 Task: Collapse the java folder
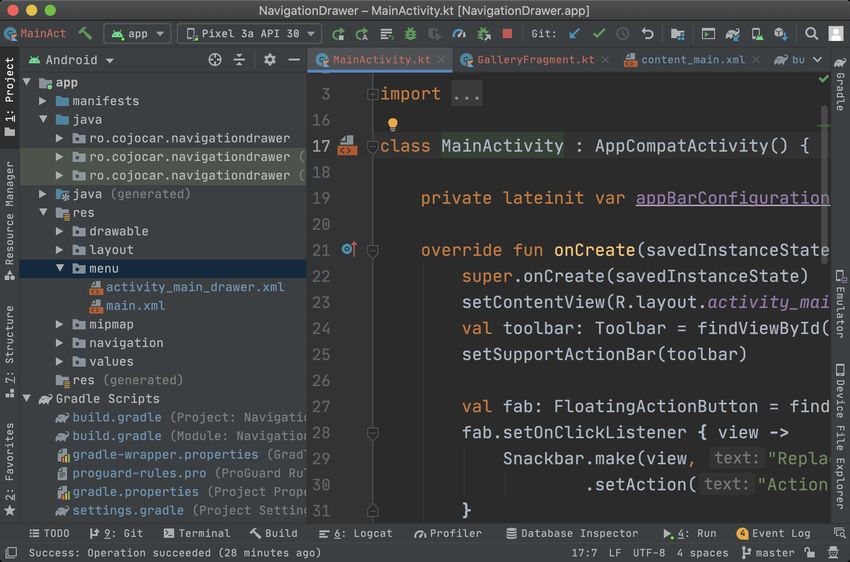42,119
